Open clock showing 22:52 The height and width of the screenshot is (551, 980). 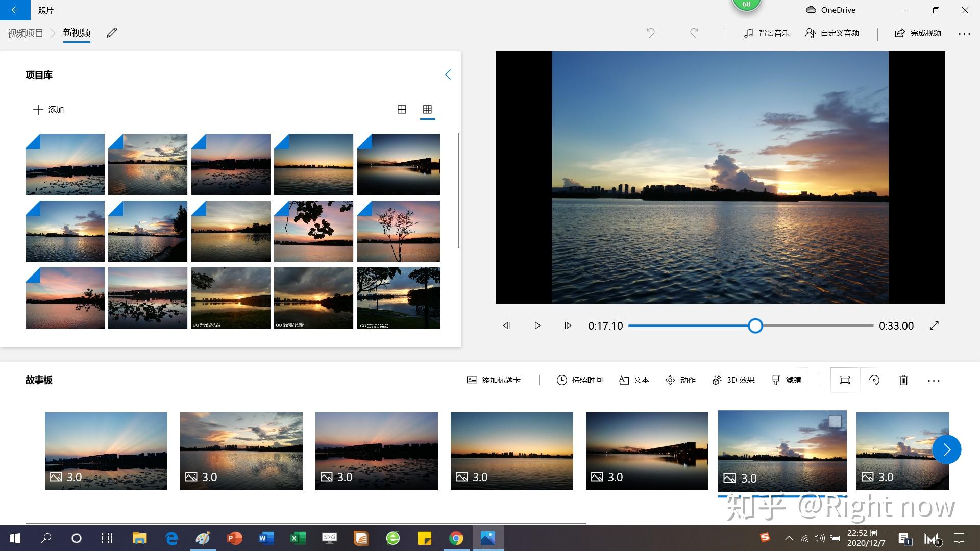[x=867, y=538]
